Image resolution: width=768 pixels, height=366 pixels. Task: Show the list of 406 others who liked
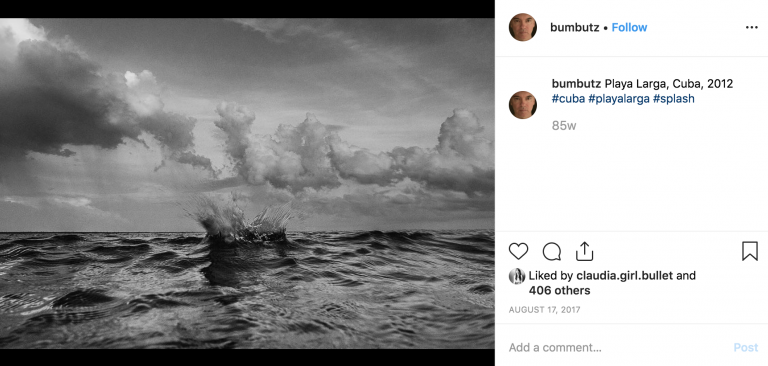coord(559,291)
